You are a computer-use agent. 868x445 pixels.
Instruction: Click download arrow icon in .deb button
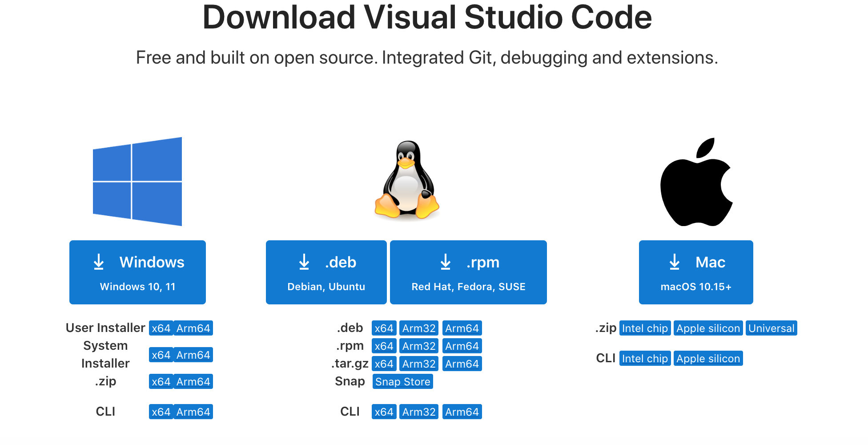click(x=304, y=262)
